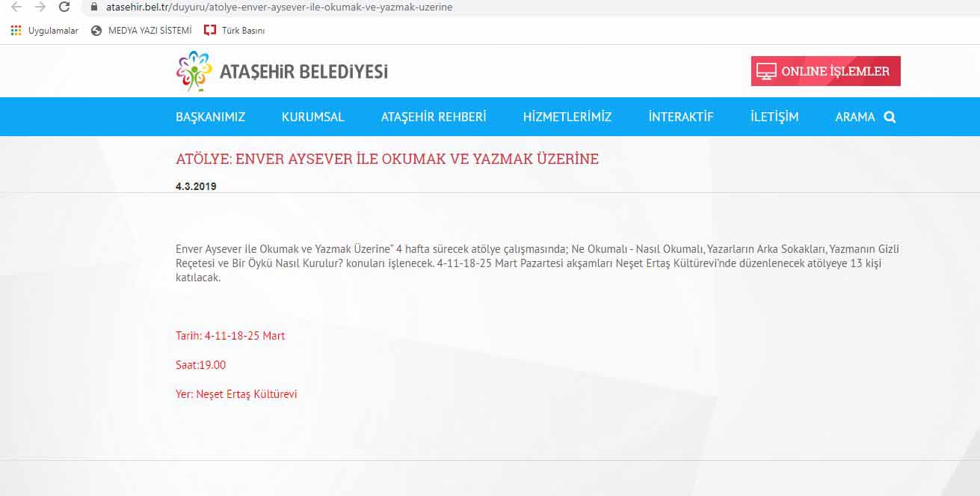Reload the page with refresh icon

click(x=64, y=7)
